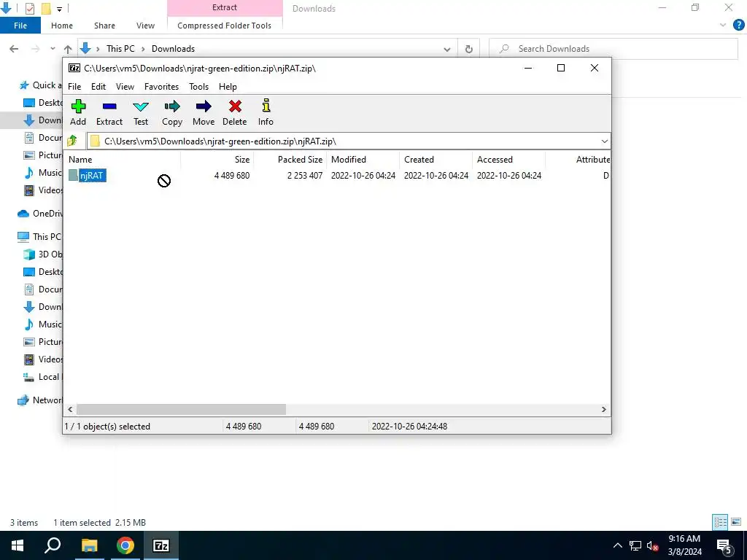Run the Test tool in 7-Zip
Screen dimensions: 747x560
[141, 113]
